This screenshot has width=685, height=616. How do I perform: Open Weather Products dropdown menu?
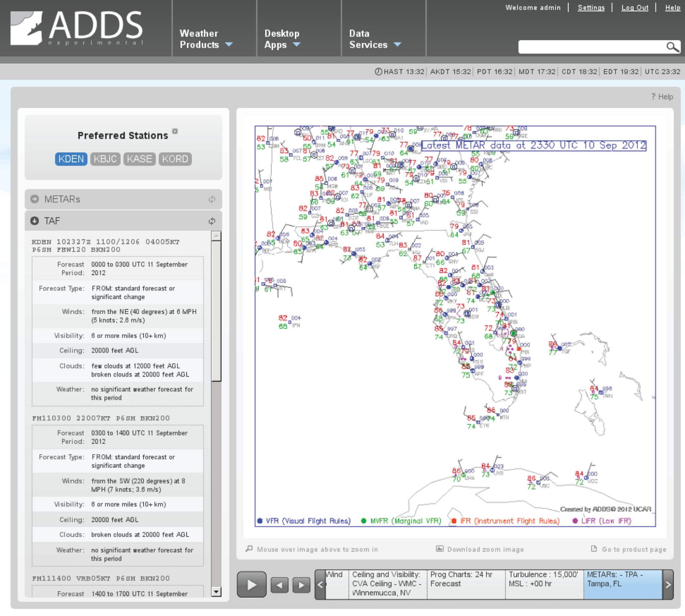tap(206, 39)
